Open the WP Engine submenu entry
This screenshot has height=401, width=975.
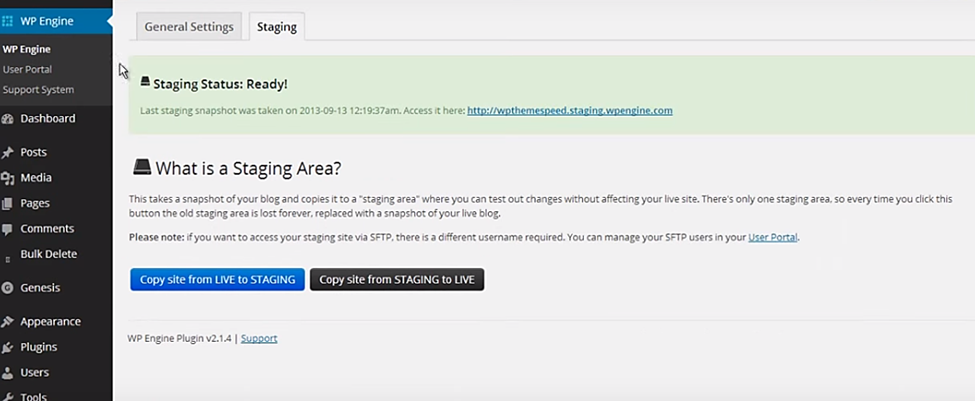click(27, 49)
